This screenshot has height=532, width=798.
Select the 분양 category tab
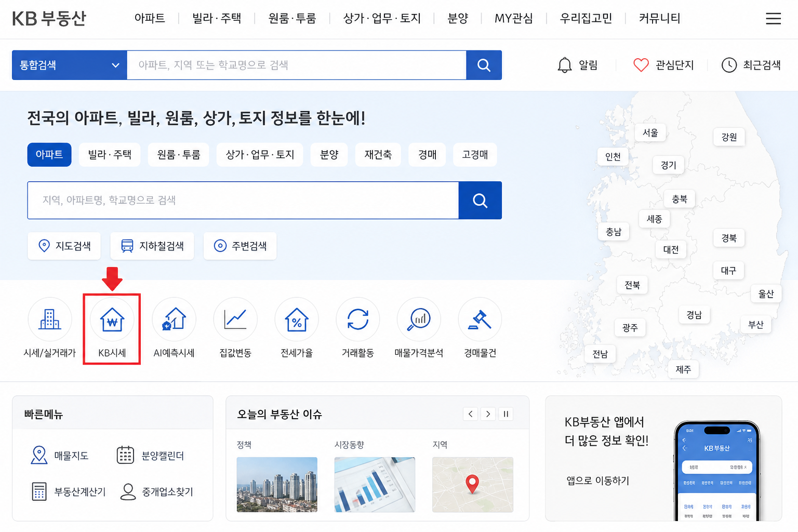click(x=329, y=154)
